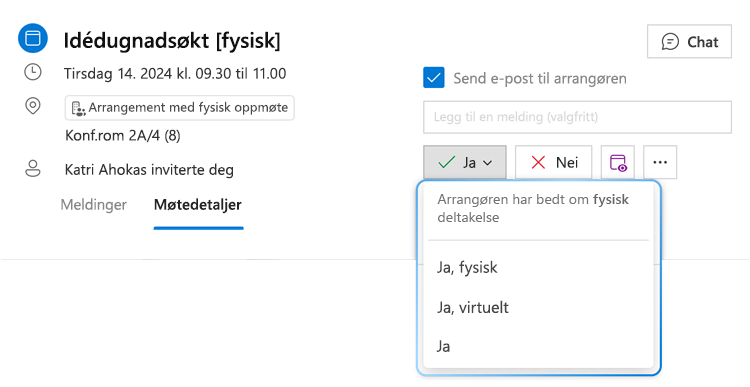
Task: Click the location pin icon
Action: pyautogui.click(x=33, y=106)
